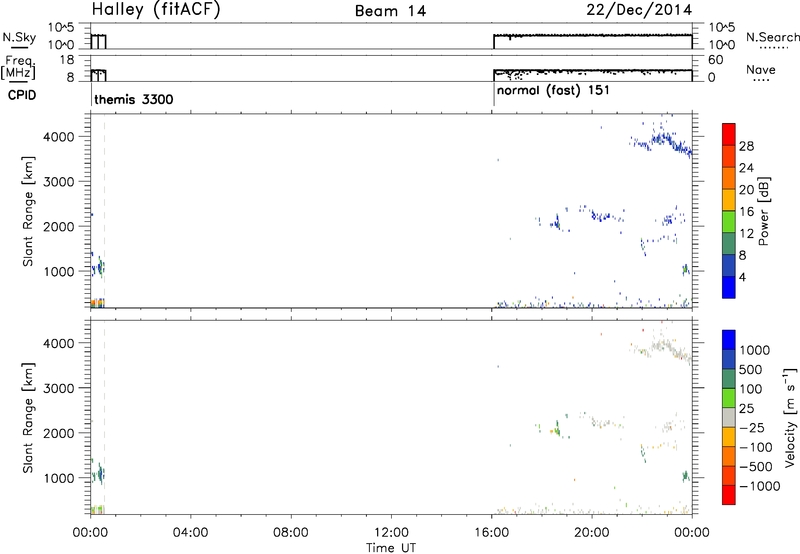The image size is (800, 554).
Task: Click the date '22/Dec/2014'
Action: (639, 10)
